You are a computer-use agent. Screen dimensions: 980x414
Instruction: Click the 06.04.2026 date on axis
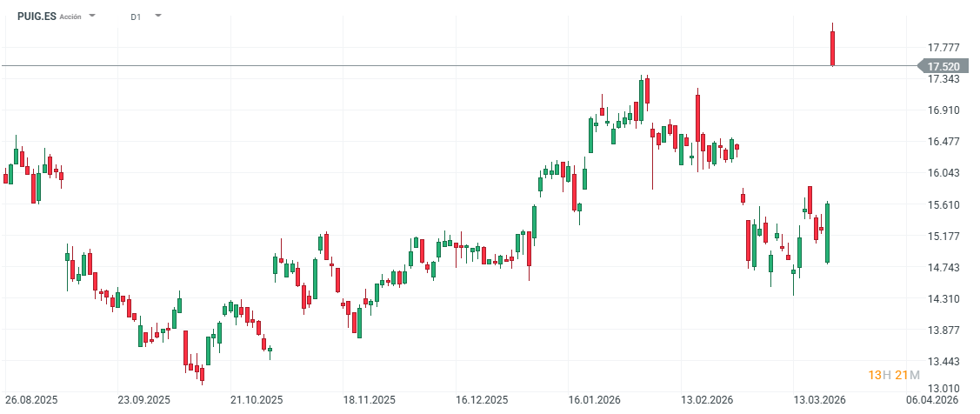932,400
